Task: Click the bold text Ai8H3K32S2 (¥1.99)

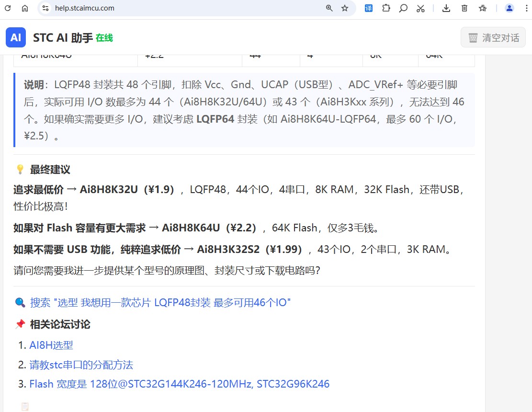Action: [249, 250]
